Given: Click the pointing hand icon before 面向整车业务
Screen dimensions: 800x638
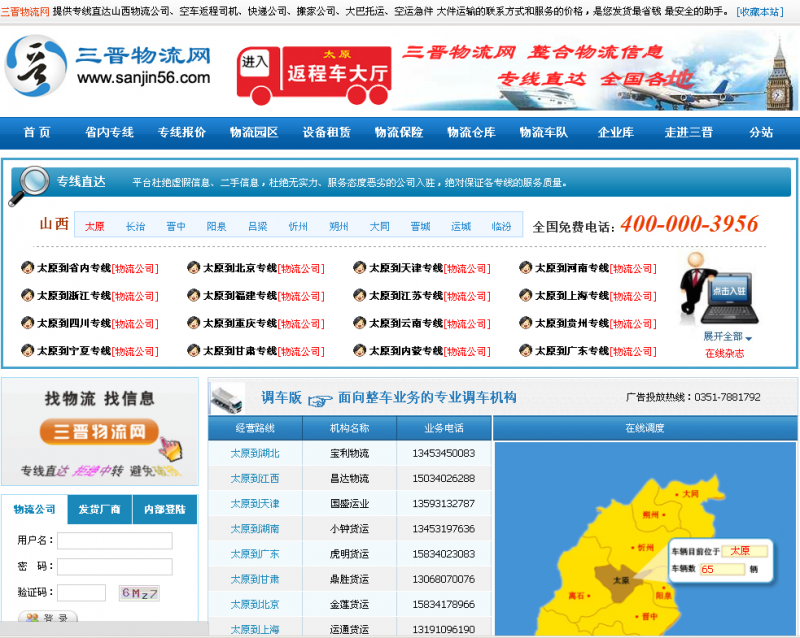Looking at the screenshot, I should coord(319,399).
